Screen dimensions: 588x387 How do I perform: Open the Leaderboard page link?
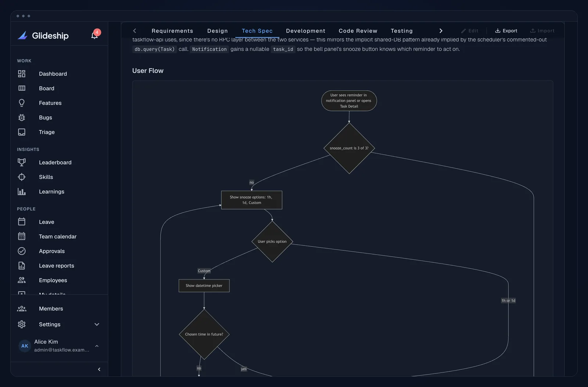55,162
